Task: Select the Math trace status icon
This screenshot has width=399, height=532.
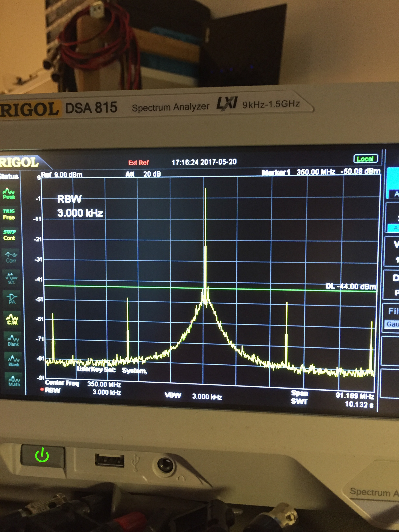Action: (x=14, y=381)
